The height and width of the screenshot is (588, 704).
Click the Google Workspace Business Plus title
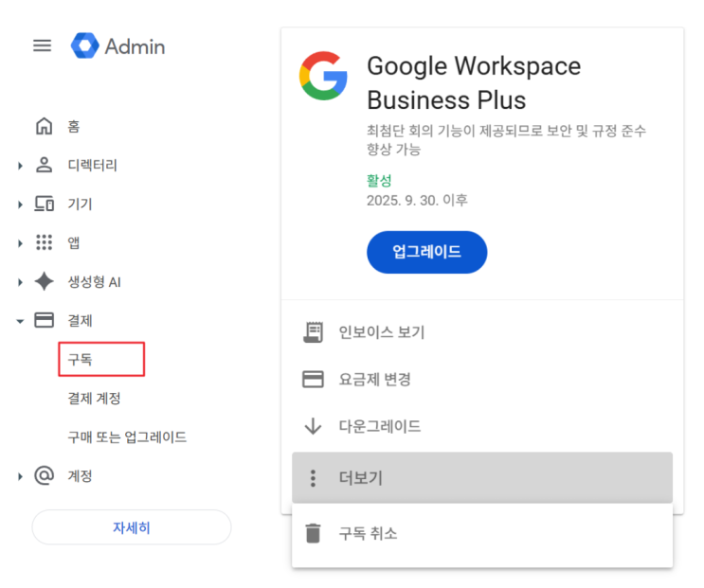(474, 83)
